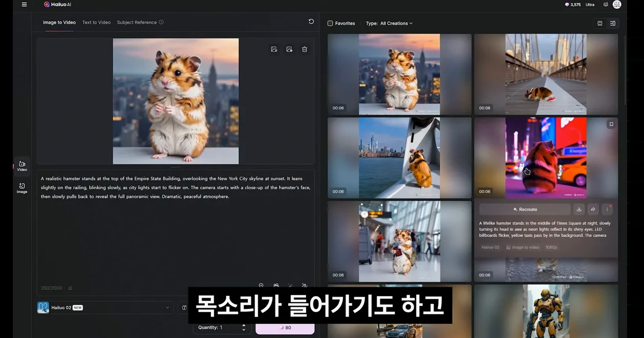The image size is (644, 338).
Task: Click the camera movement icon below the prompt
Action: pyautogui.click(x=276, y=286)
